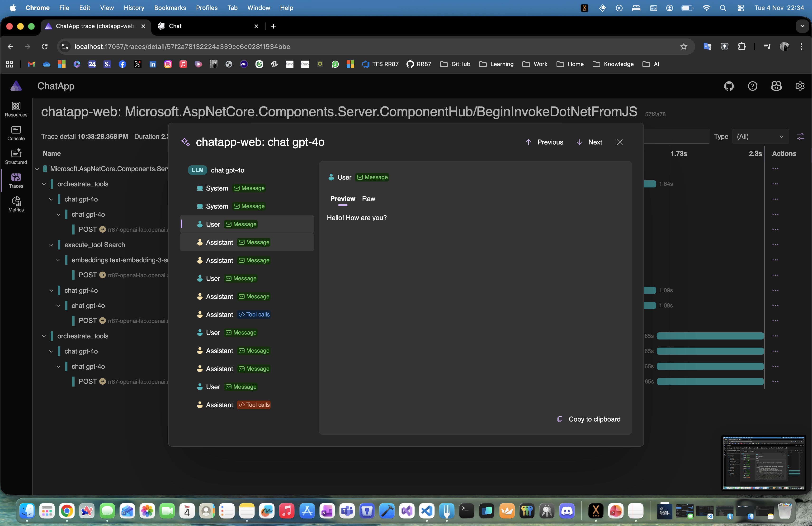
Task: Switch to the Raw tab
Action: pos(368,199)
